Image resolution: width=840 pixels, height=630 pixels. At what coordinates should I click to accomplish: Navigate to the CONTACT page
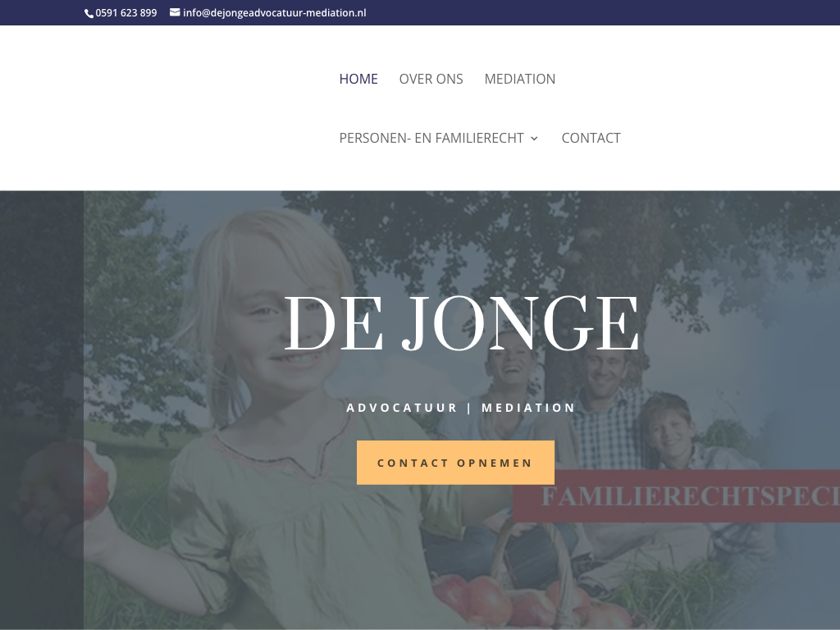(x=591, y=138)
